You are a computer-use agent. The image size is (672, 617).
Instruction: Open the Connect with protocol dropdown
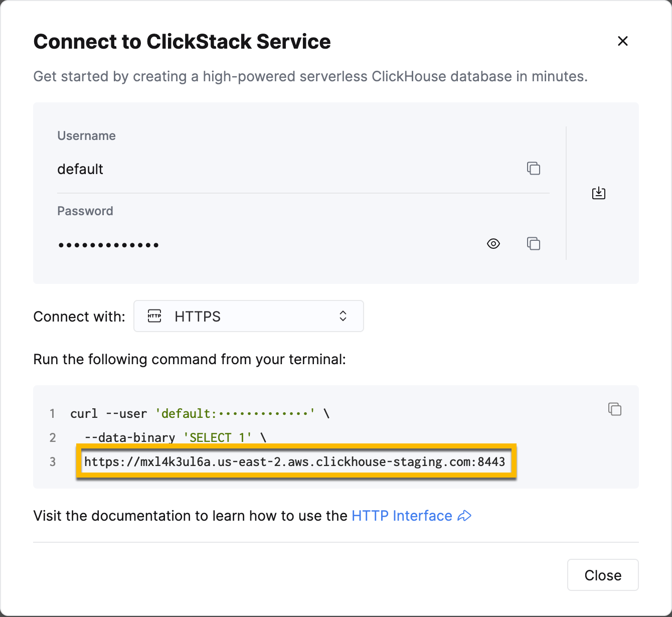(248, 316)
